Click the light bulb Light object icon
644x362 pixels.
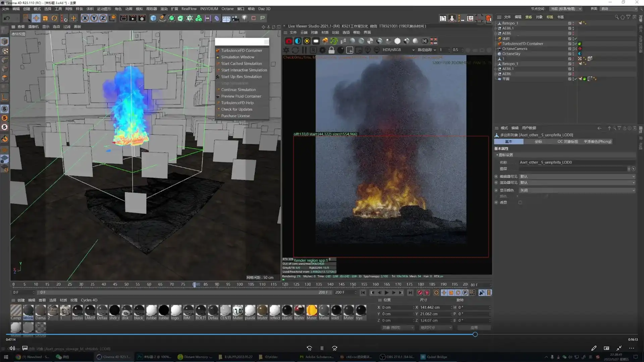[245, 18]
